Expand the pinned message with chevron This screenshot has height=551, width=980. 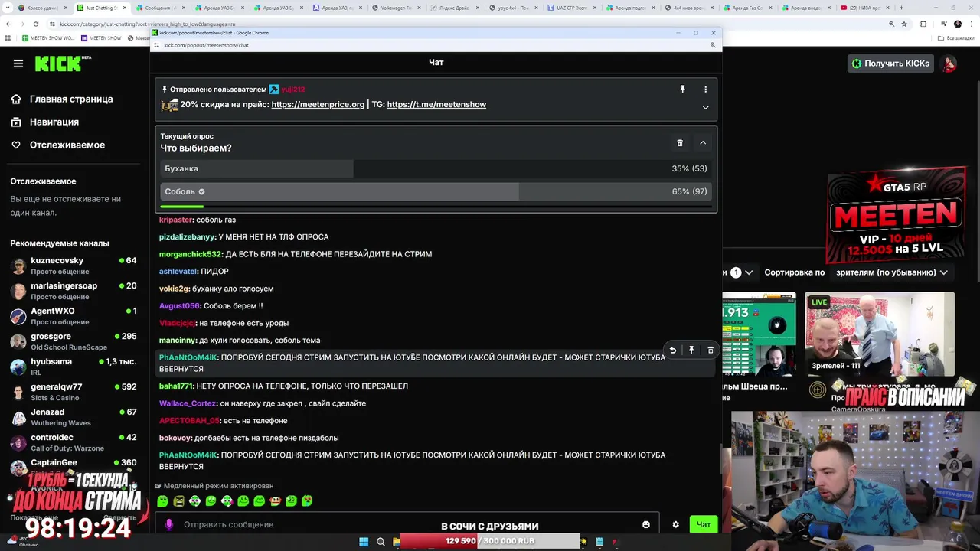coord(706,107)
